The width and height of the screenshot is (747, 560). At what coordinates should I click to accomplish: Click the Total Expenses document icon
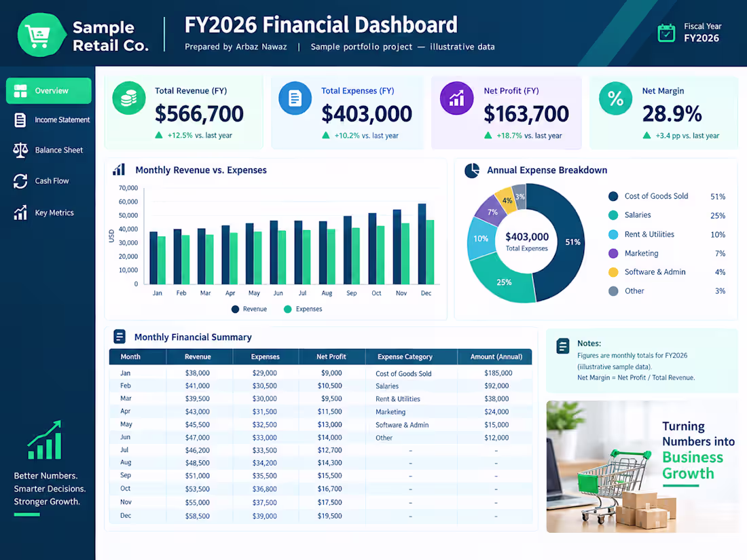(x=295, y=98)
